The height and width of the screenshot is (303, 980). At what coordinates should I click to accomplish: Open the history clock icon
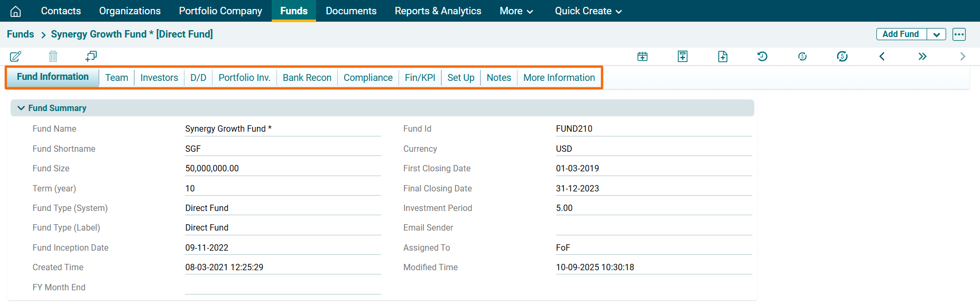(x=762, y=57)
